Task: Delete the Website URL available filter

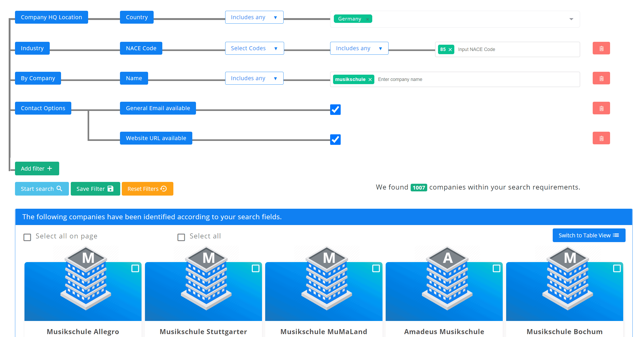Action: (x=601, y=138)
